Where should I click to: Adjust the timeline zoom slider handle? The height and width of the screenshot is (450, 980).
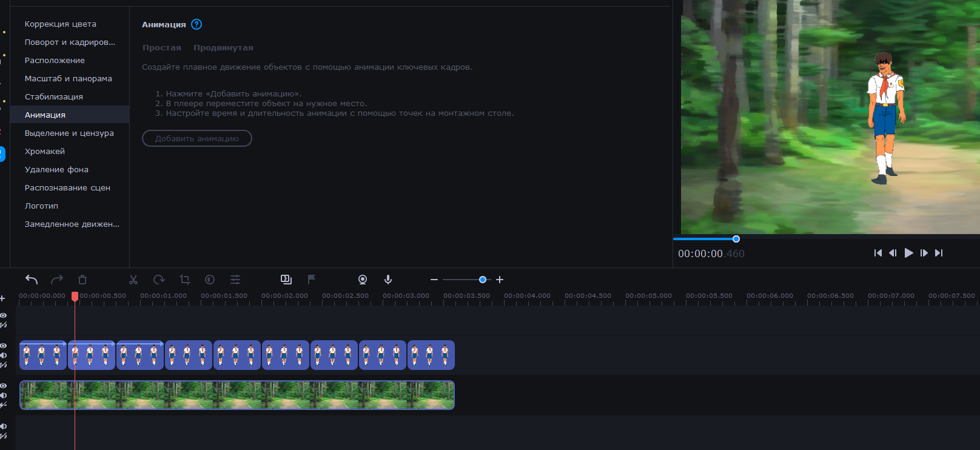[x=483, y=280]
